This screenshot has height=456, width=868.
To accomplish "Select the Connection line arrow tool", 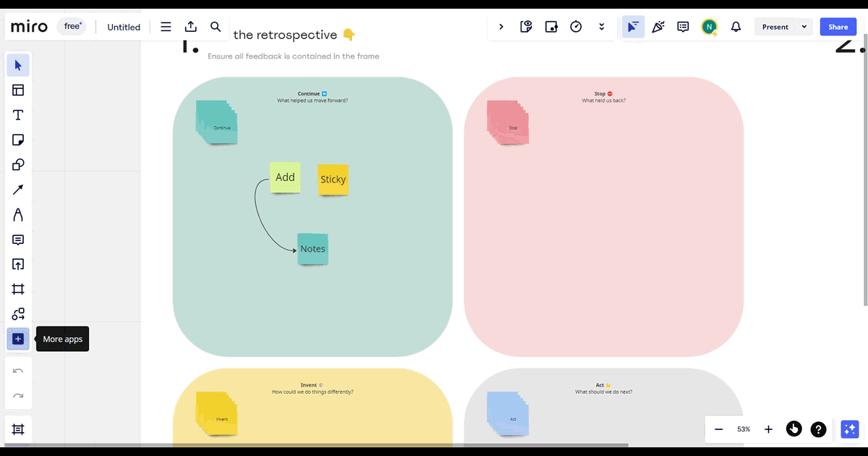I will [18, 190].
